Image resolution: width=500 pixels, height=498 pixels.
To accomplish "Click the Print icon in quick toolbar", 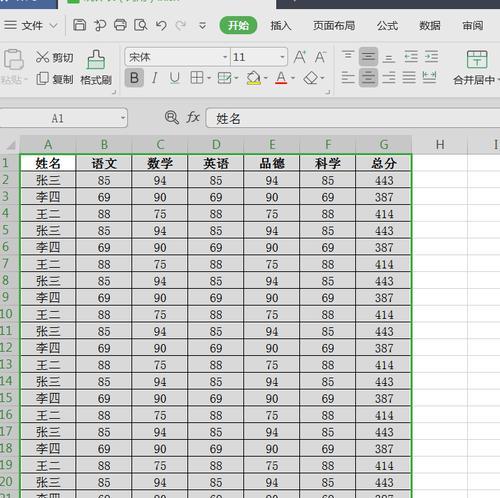I will coord(120,25).
